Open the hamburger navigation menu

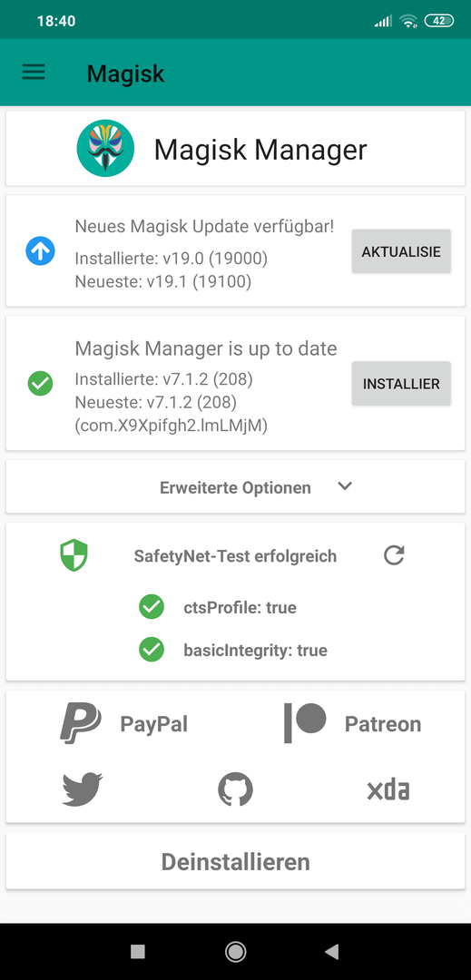(x=34, y=72)
